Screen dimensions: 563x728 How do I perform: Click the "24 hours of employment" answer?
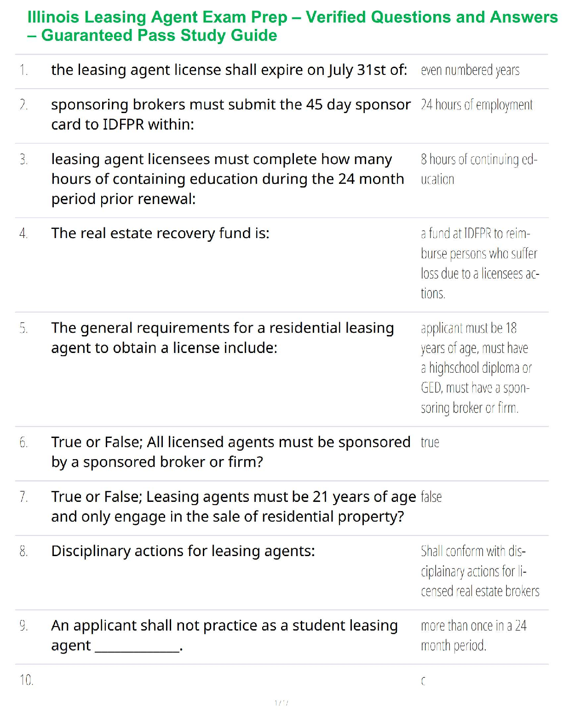tap(477, 105)
